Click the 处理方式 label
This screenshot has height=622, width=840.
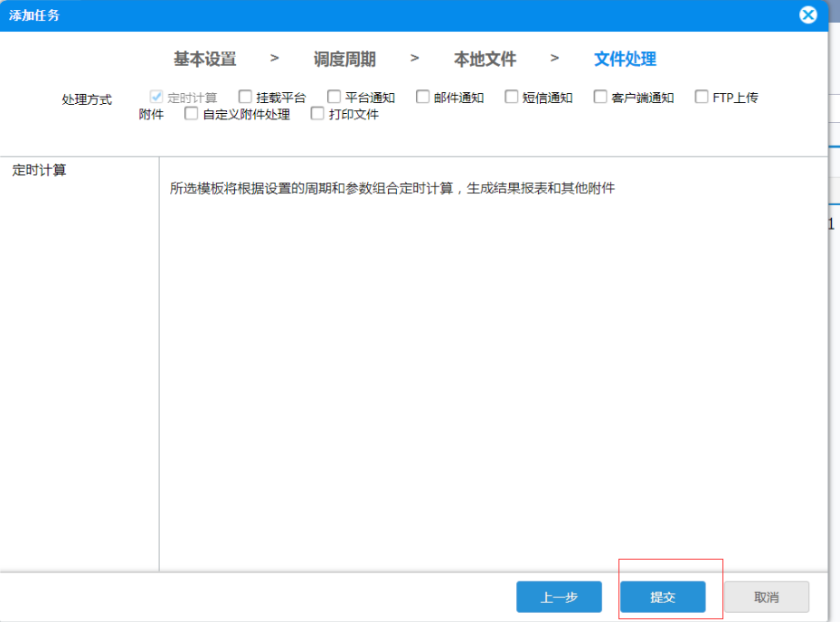click(x=87, y=99)
